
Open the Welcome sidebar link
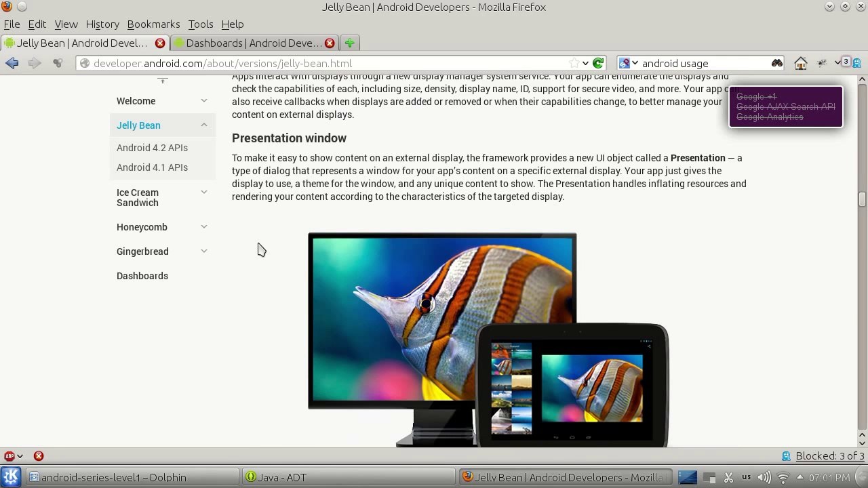tap(136, 101)
